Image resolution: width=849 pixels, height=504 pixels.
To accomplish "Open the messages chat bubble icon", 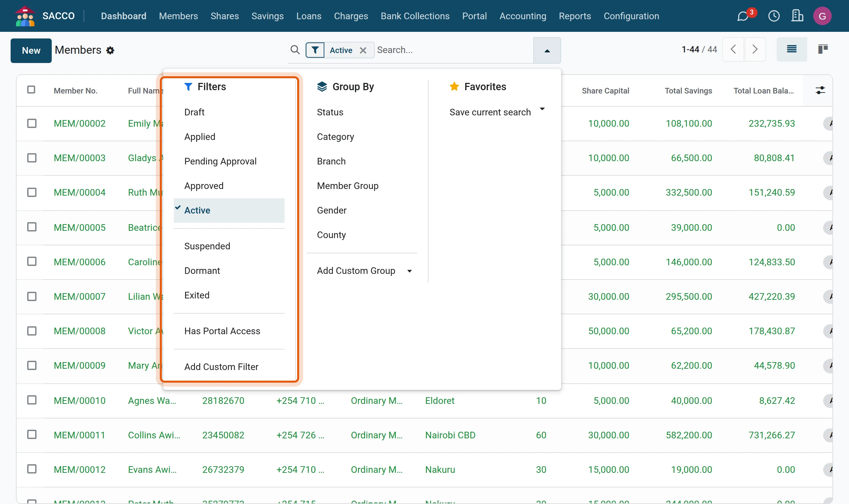I will pos(743,16).
